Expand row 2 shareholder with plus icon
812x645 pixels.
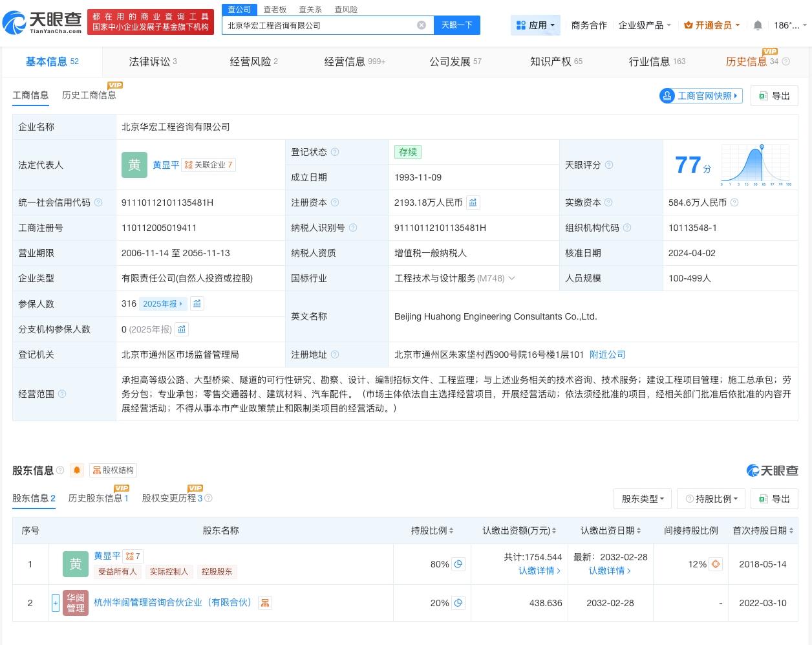tap(56, 603)
